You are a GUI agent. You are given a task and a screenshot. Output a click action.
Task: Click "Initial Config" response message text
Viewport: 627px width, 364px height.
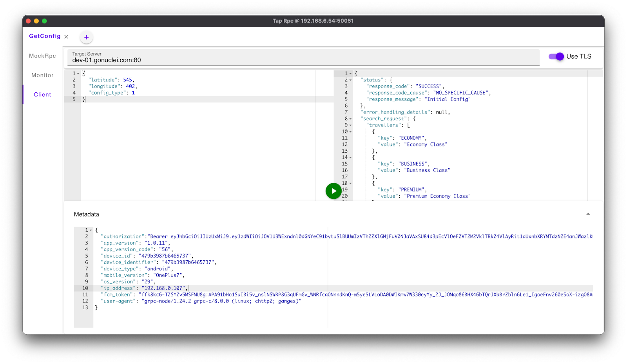448,99
